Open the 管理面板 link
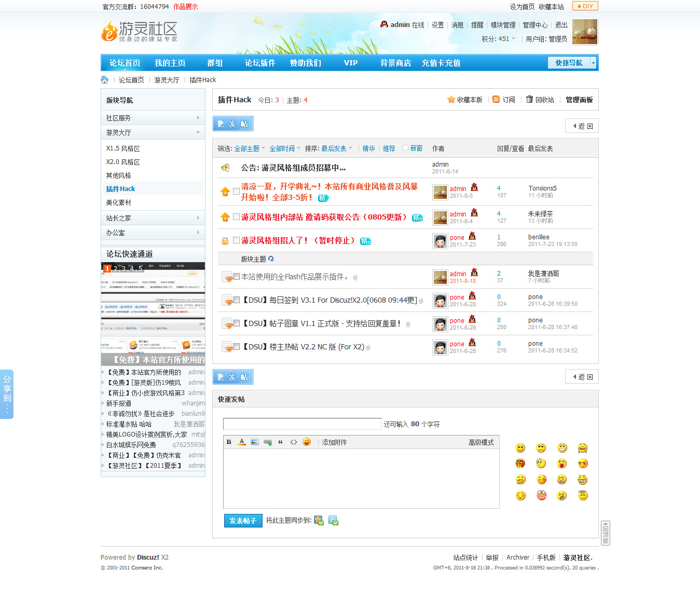This screenshot has height=598, width=700. point(579,100)
